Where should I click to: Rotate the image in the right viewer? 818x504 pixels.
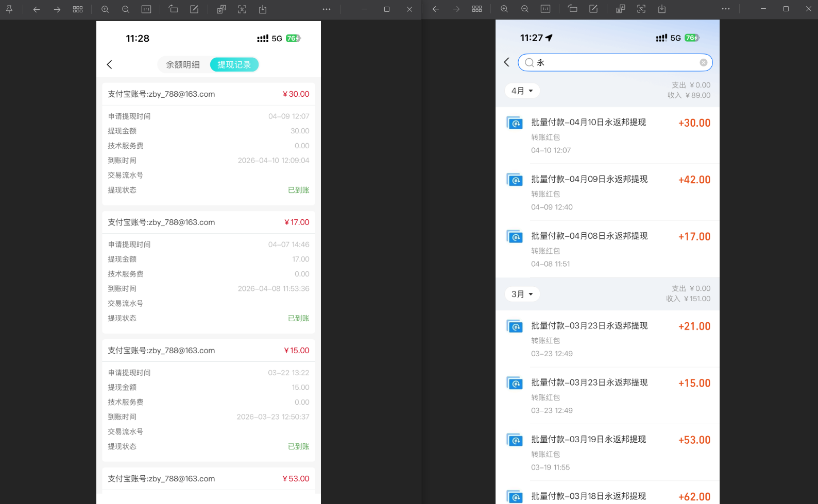click(x=572, y=9)
